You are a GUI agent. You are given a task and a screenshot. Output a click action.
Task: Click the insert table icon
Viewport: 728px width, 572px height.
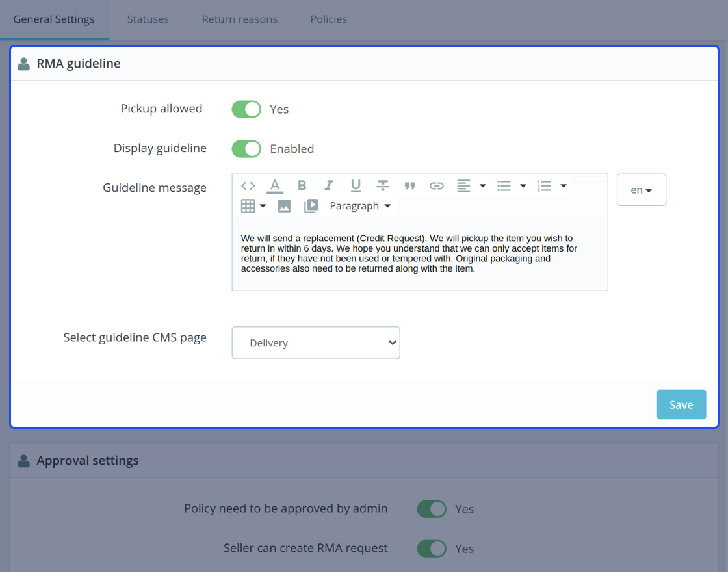(x=248, y=205)
